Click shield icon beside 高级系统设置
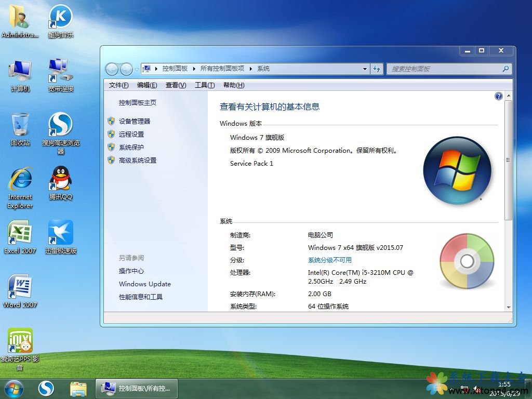Screen dimensions: 532x399 click(x=111, y=160)
